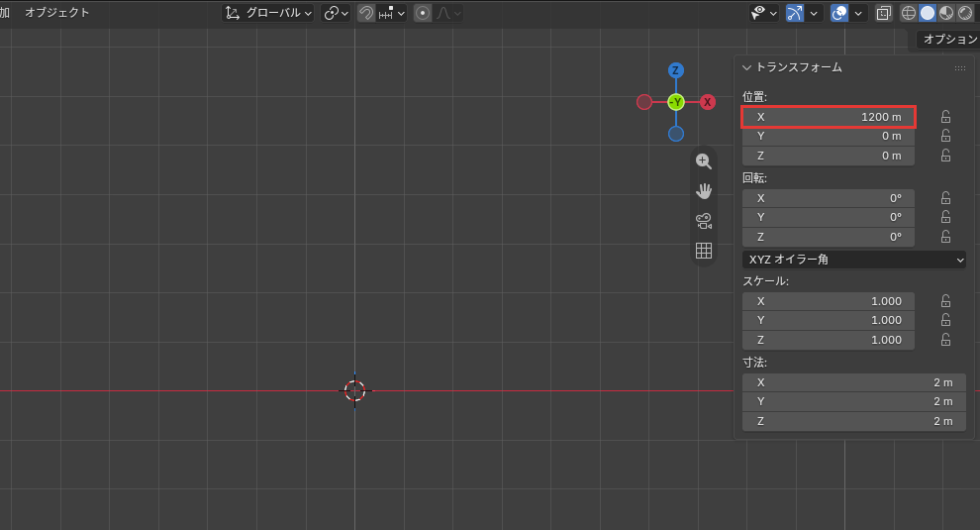This screenshot has height=530, width=980.
Task: Lock the scale Y axis
Action: tap(945, 320)
